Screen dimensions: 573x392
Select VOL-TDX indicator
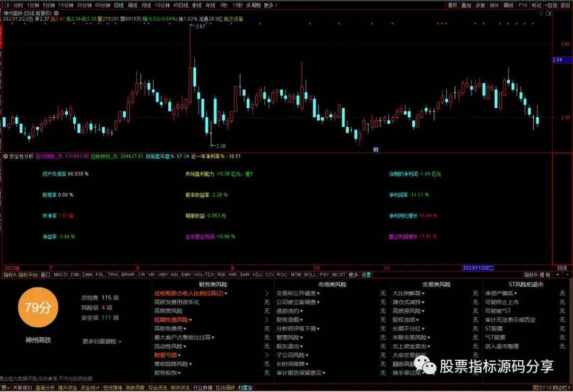[x=204, y=274]
